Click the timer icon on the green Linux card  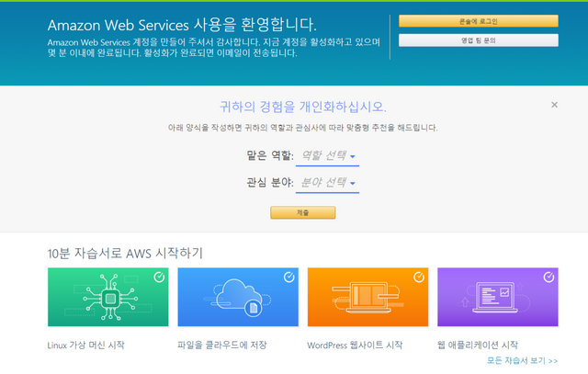tap(159, 277)
